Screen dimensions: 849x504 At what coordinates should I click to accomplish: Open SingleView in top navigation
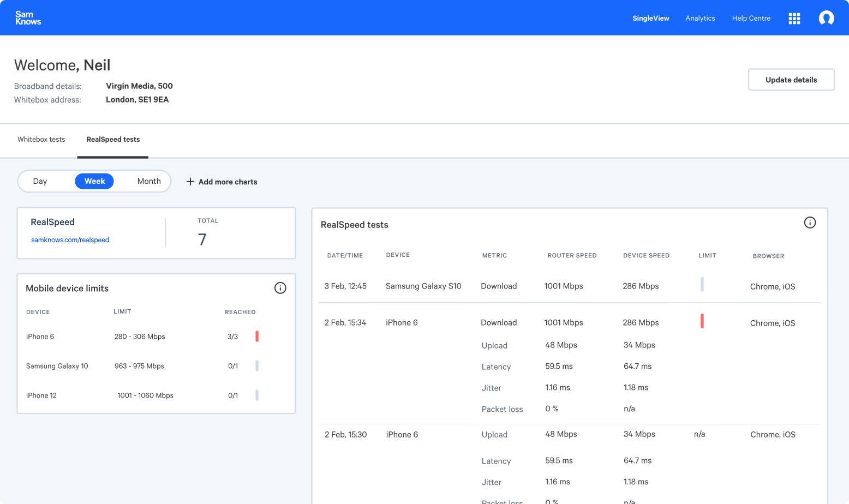tap(650, 19)
